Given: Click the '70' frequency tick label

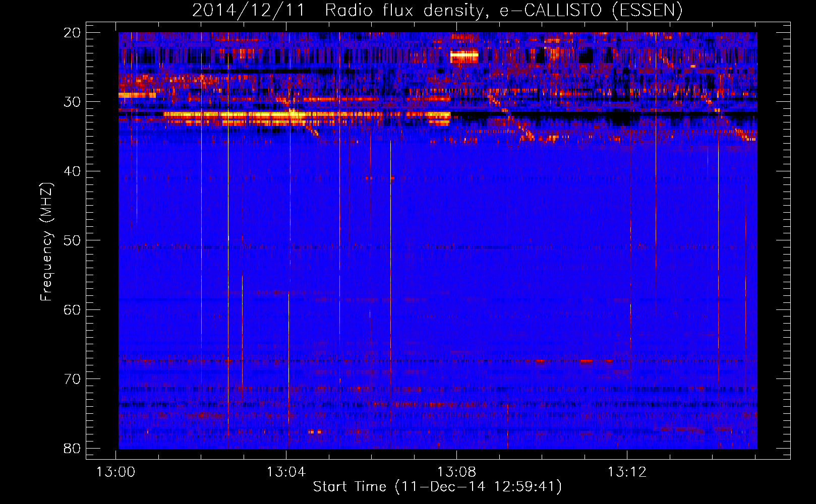Looking at the screenshot, I should (x=72, y=379).
